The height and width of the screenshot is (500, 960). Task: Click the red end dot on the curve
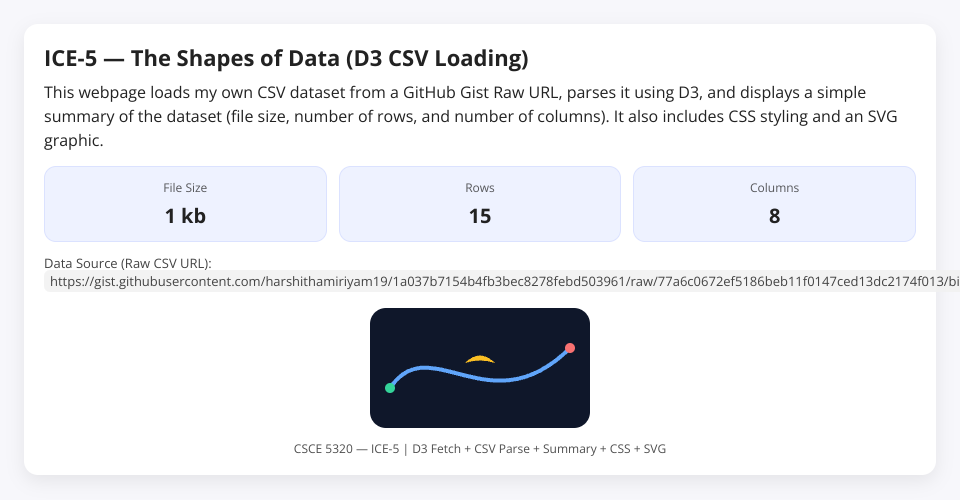570,348
